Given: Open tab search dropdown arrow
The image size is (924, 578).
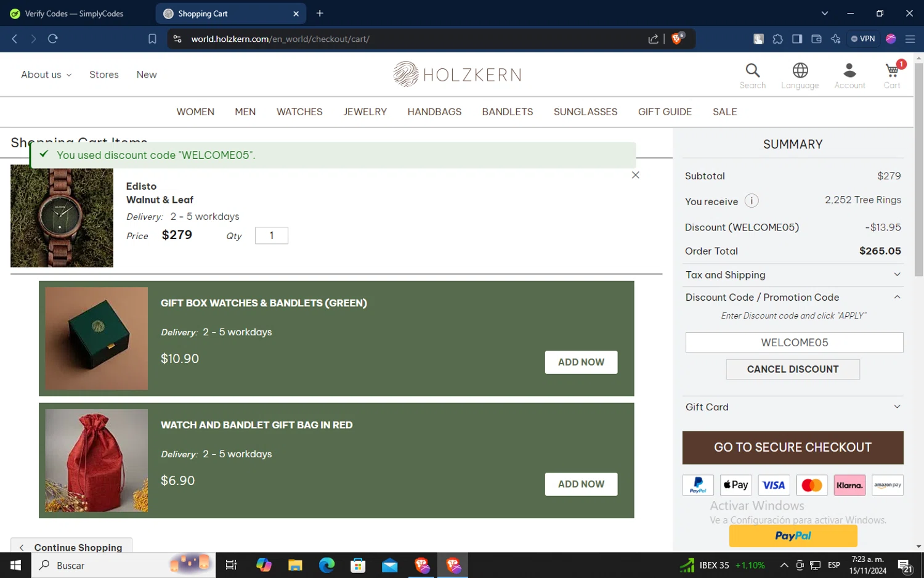Looking at the screenshot, I should [x=824, y=13].
